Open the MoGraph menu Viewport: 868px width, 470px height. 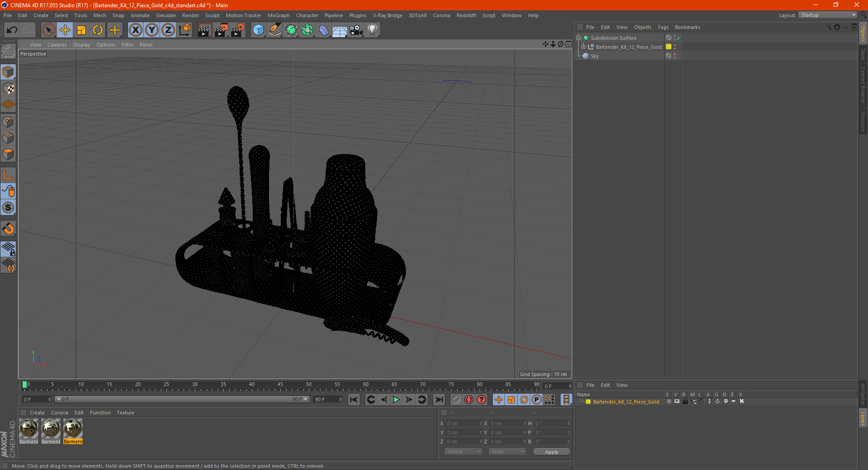point(278,15)
